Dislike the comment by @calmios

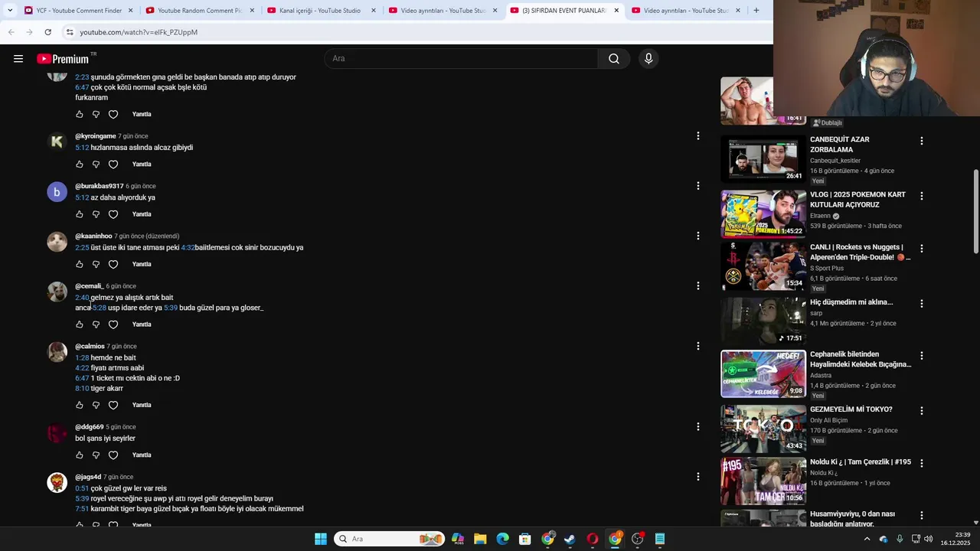coord(96,406)
